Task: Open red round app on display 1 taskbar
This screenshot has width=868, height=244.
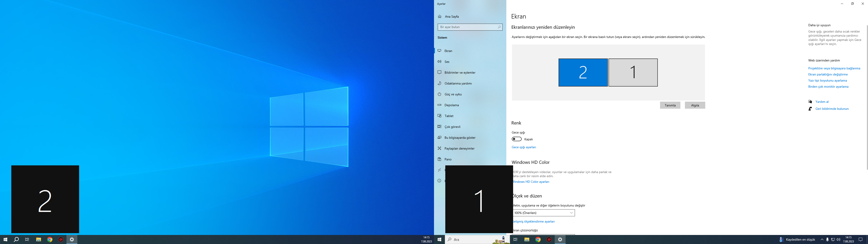Action: click(x=549, y=240)
